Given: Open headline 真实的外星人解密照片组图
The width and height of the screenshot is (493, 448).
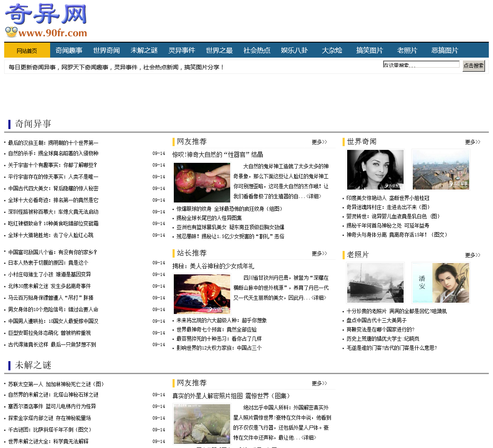Looking at the screenshot, I should coord(231,396).
